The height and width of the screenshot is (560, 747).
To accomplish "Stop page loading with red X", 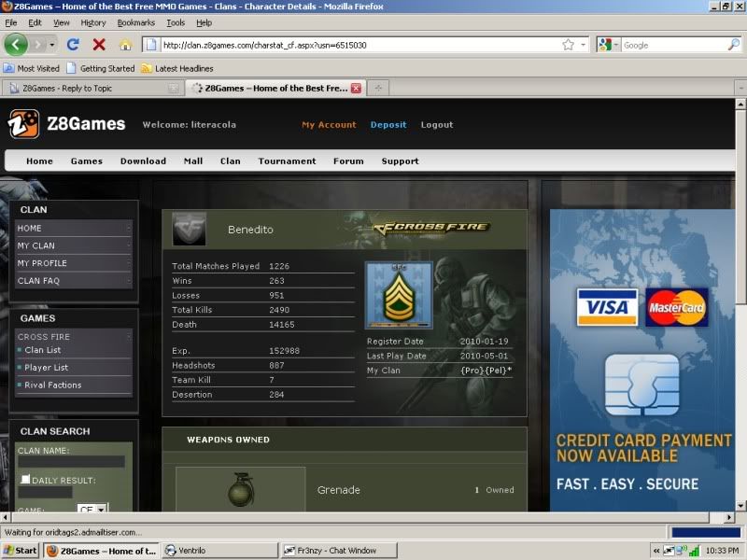I will (99, 44).
